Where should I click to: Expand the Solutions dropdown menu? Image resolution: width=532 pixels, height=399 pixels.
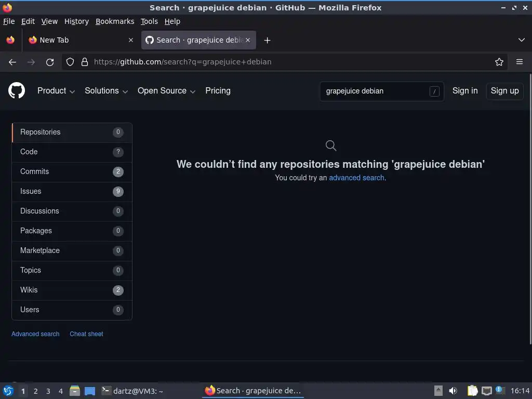tap(106, 90)
